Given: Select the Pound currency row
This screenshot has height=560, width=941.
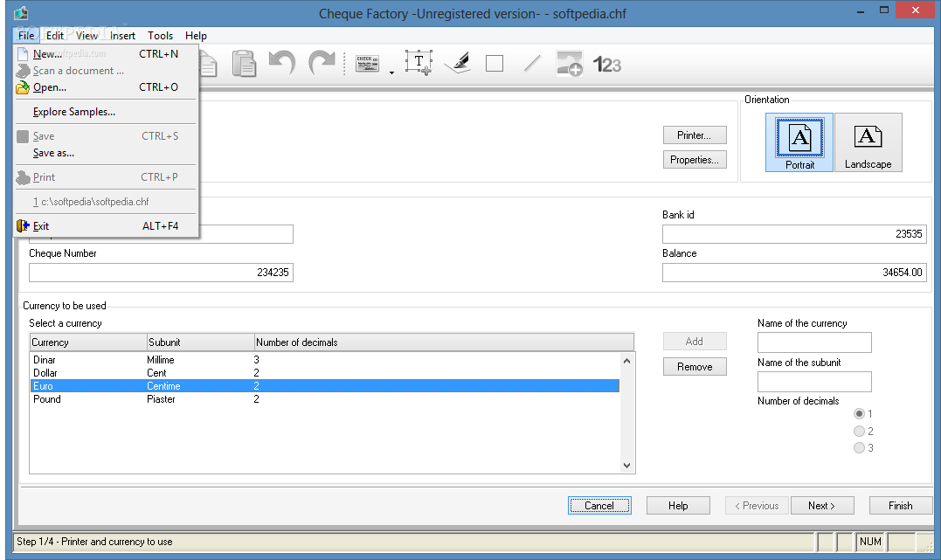Looking at the screenshot, I should pyautogui.click(x=325, y=399).
